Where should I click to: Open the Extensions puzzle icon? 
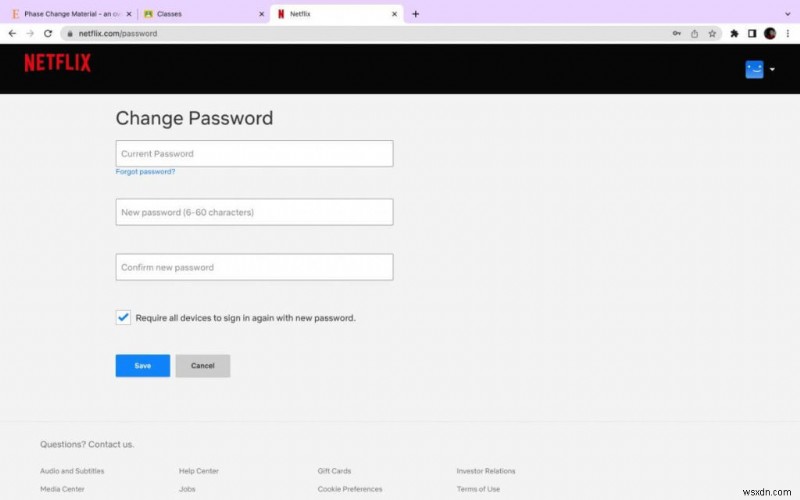(x=734, y=34)
